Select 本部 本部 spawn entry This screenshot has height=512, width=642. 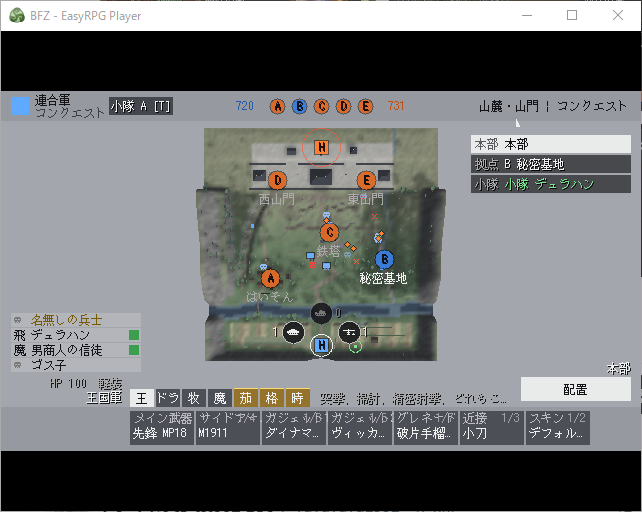click(551, 144)
